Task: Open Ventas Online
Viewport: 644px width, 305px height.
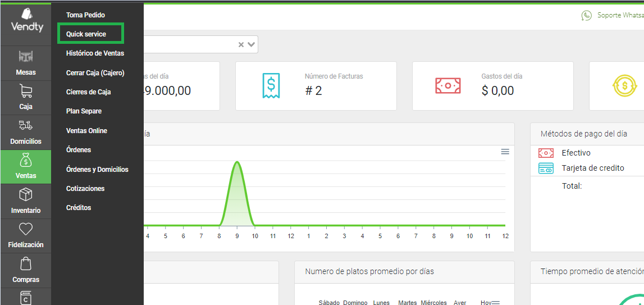Action: [x=86, y=131]
